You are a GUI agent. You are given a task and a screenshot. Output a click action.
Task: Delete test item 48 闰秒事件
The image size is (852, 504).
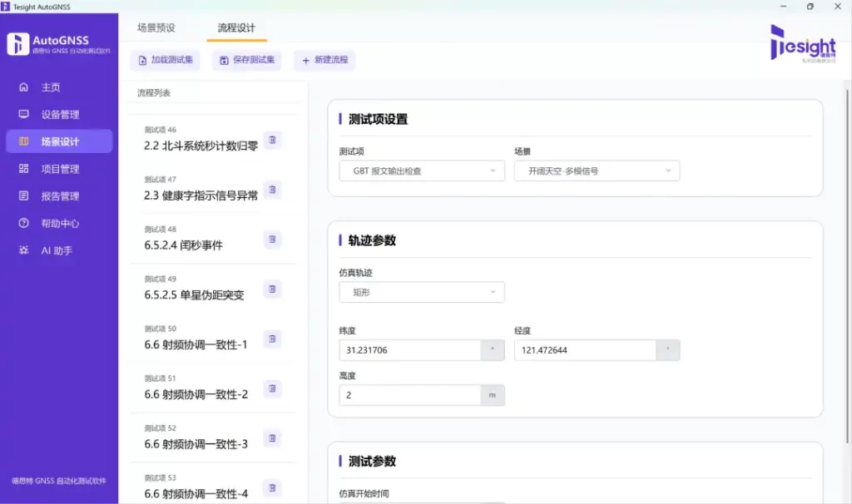[272, 239]
